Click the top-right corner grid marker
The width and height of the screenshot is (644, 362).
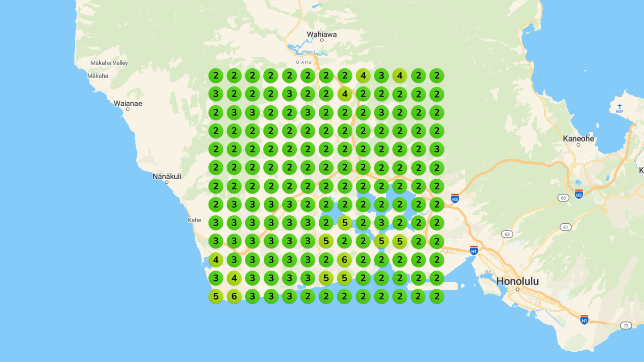(436, 76)
